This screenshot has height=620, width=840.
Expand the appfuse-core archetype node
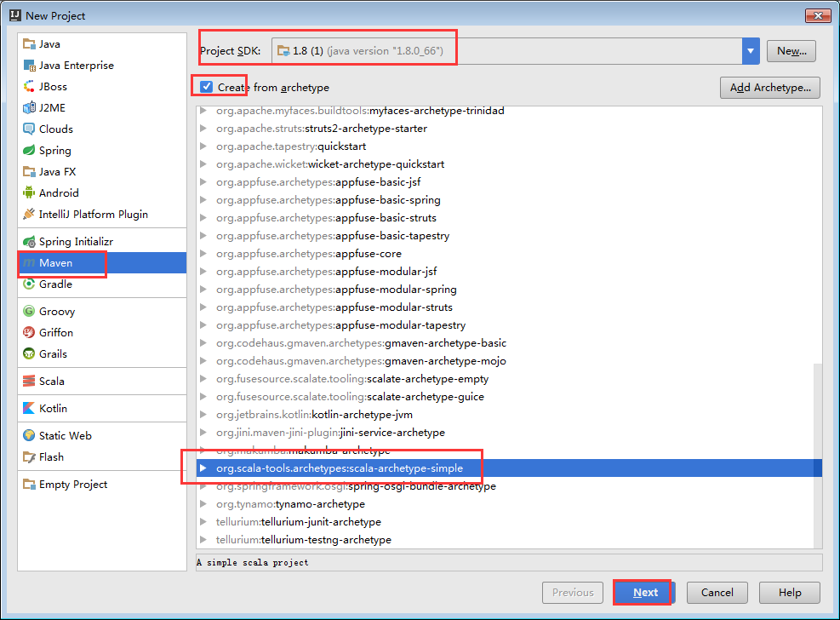(203, 254)
